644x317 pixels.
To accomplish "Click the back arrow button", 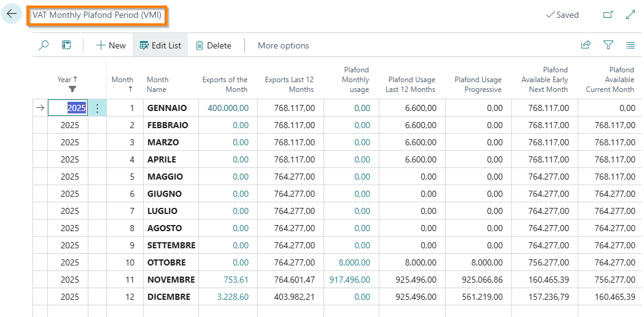I will (12, 14).
